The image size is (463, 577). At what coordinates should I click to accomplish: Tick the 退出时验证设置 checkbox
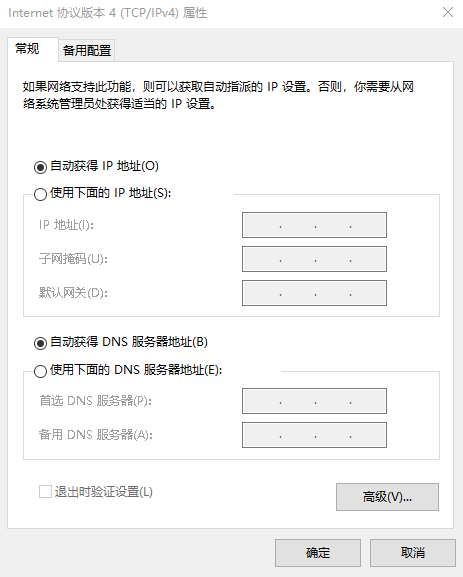(45, 492)
